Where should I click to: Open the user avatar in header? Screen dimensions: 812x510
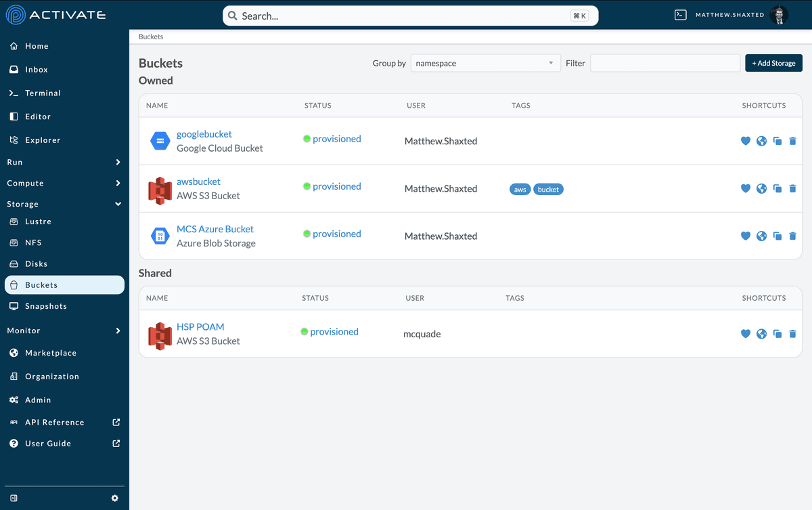tap(780, 15)
